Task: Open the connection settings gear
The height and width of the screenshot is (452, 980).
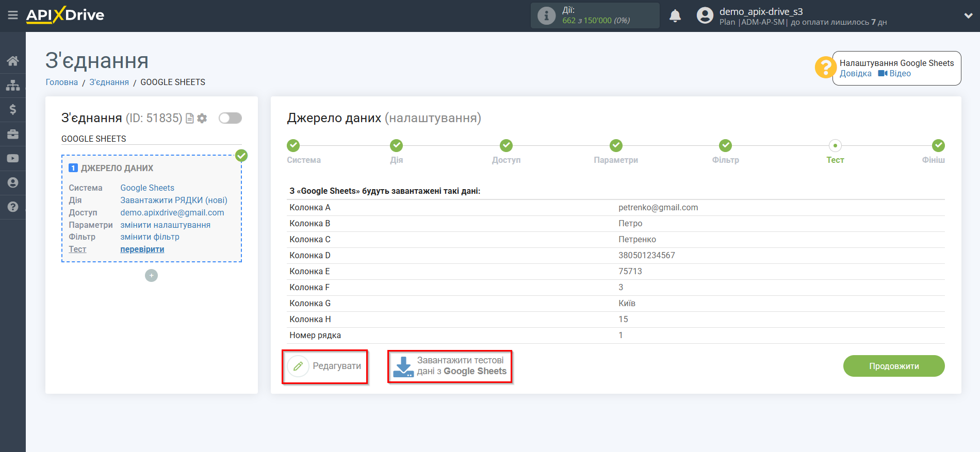Action: pyautogui.click(x=202, y=119)
